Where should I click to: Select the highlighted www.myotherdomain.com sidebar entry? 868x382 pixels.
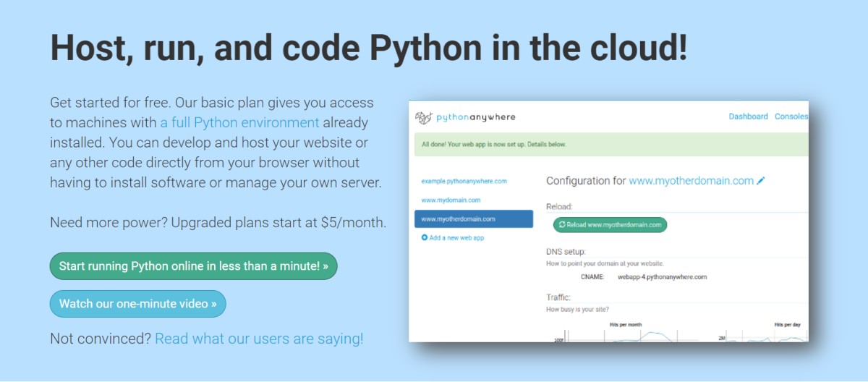(474, 218)
